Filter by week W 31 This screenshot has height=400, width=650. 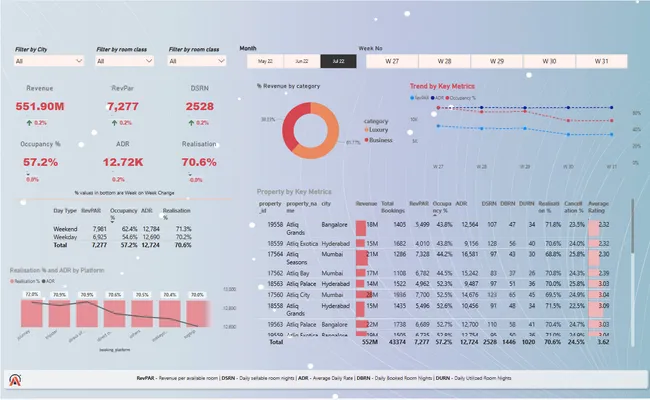601,61
